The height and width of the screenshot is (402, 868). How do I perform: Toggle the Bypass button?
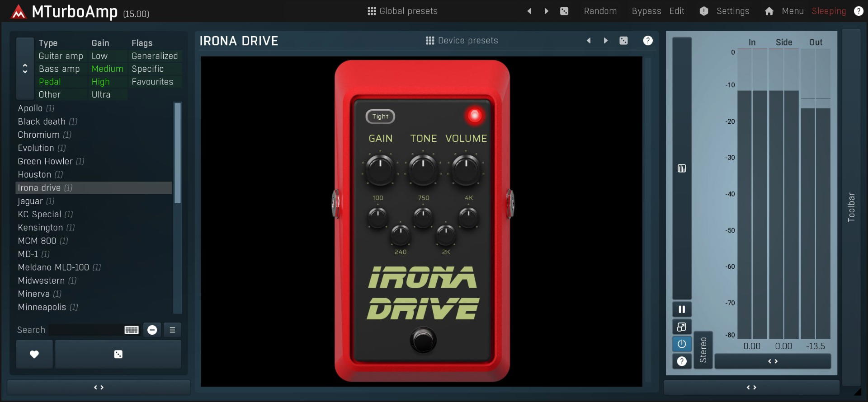click(x=646, y=11)
